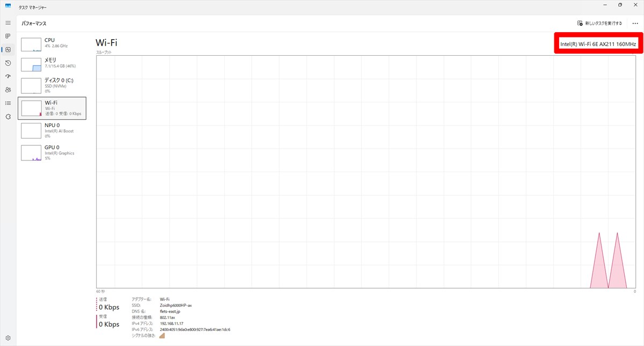The width and height of the screenshot is (644, 346).
Task: View NPU 0 Intel AI Boost usage
Action: point(52,130)
